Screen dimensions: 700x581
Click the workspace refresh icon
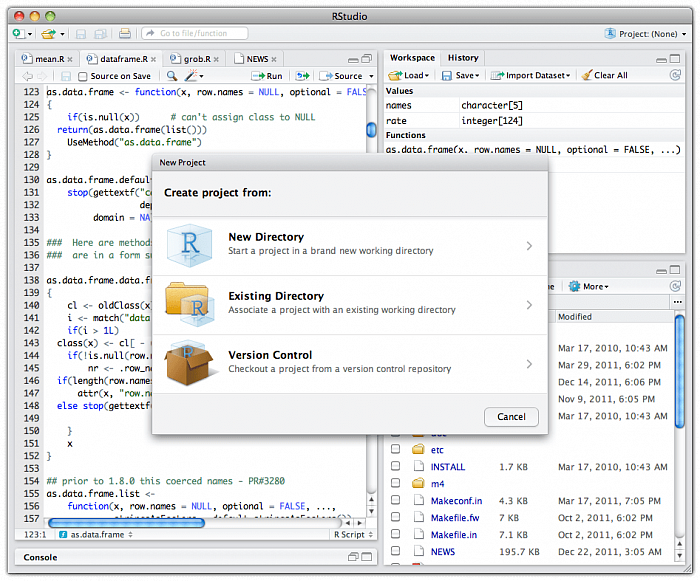[x=675, y=75]
